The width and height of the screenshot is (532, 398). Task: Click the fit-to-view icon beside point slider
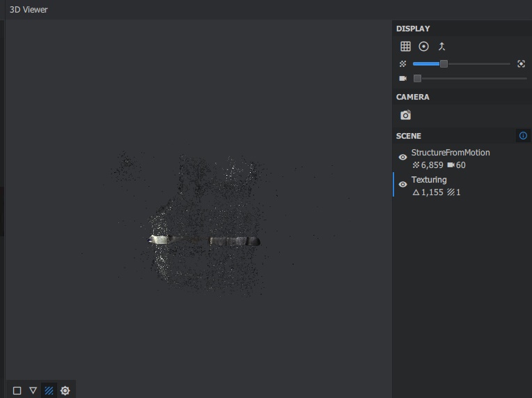coord(521,64)
